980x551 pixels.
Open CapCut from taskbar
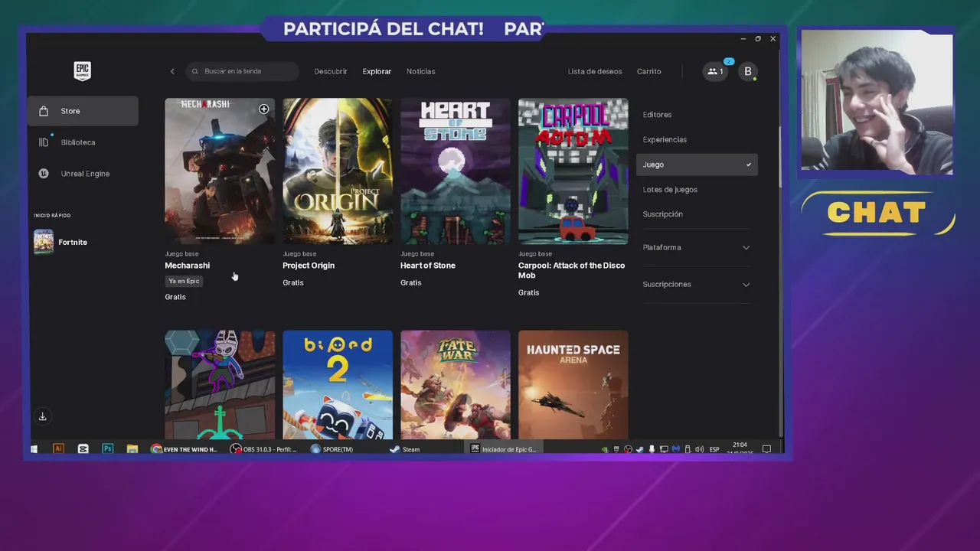(x=83, y=449)
